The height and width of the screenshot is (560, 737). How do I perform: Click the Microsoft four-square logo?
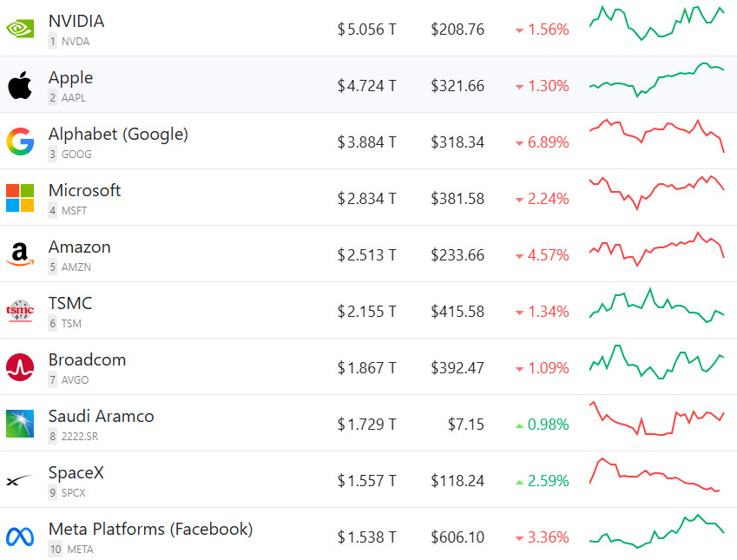coord(20,198)
